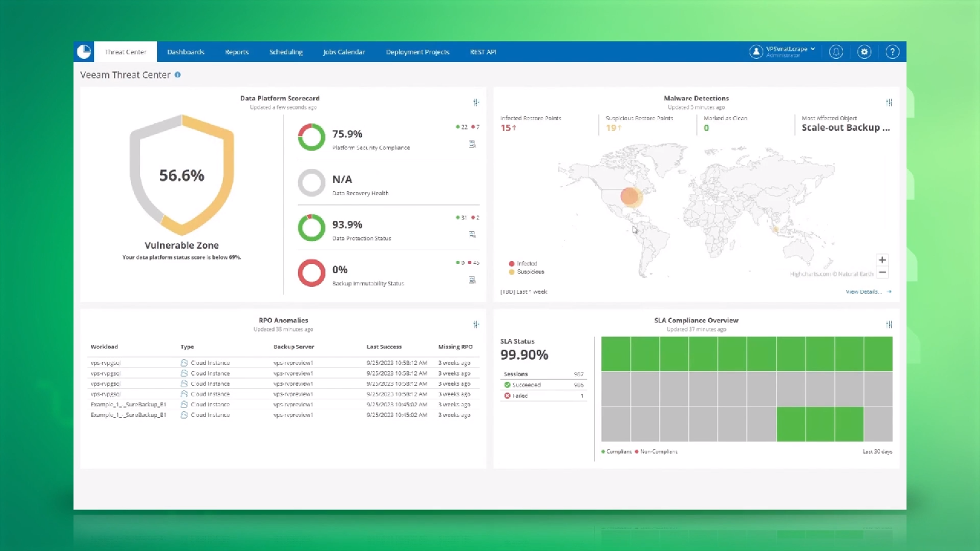This screenshot has height=551, width=980.
Task: Zoom in on the malware map
Action: pyautogui.click(x=882, y=260)
